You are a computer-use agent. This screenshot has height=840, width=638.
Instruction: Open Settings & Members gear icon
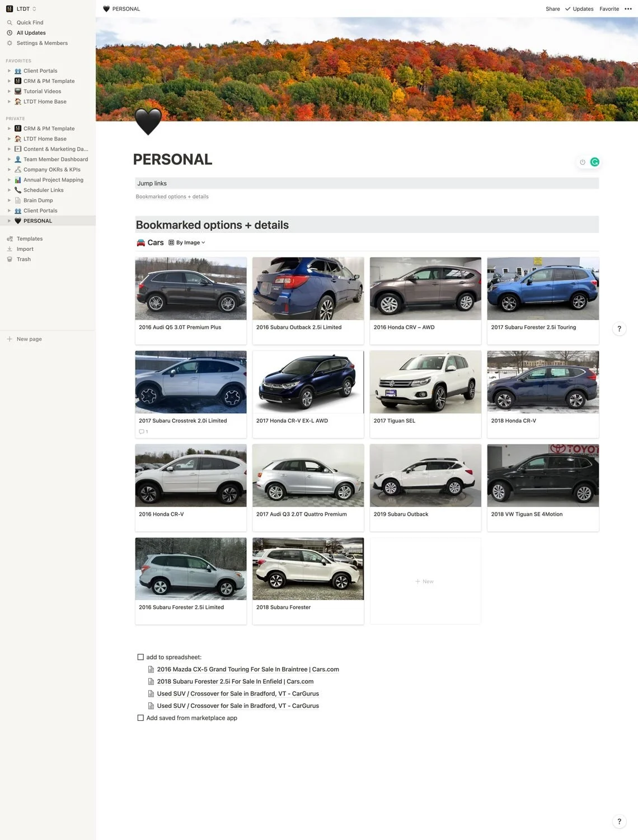pyautogui.click(x=10, y=43)
